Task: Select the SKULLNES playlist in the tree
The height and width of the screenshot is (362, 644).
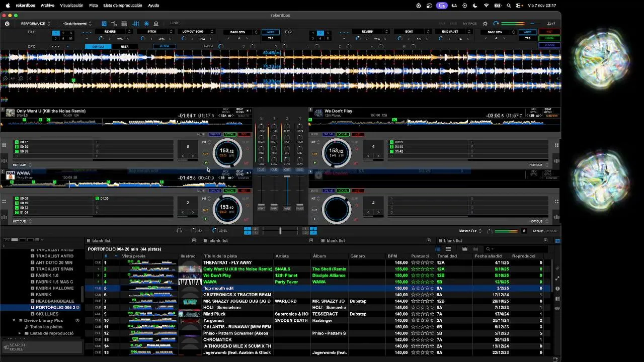Action: (47, 314)
